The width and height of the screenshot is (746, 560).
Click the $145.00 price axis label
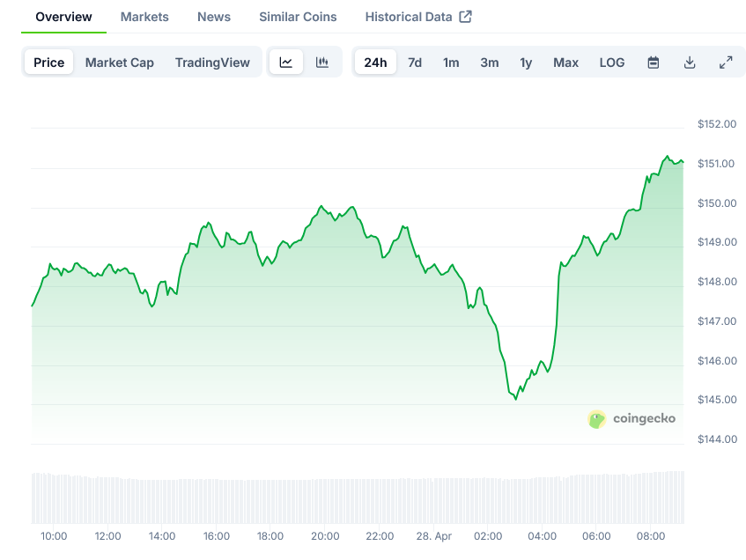(717, 400)
